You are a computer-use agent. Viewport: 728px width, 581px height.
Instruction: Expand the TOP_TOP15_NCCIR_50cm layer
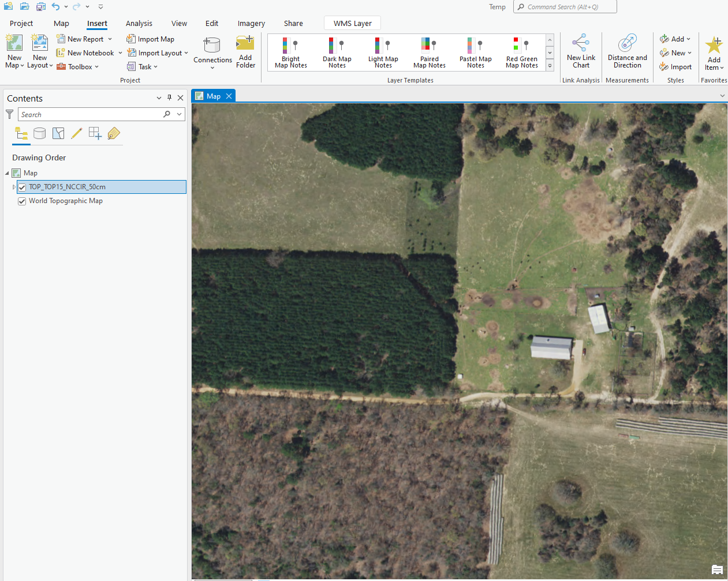[14, 187]
